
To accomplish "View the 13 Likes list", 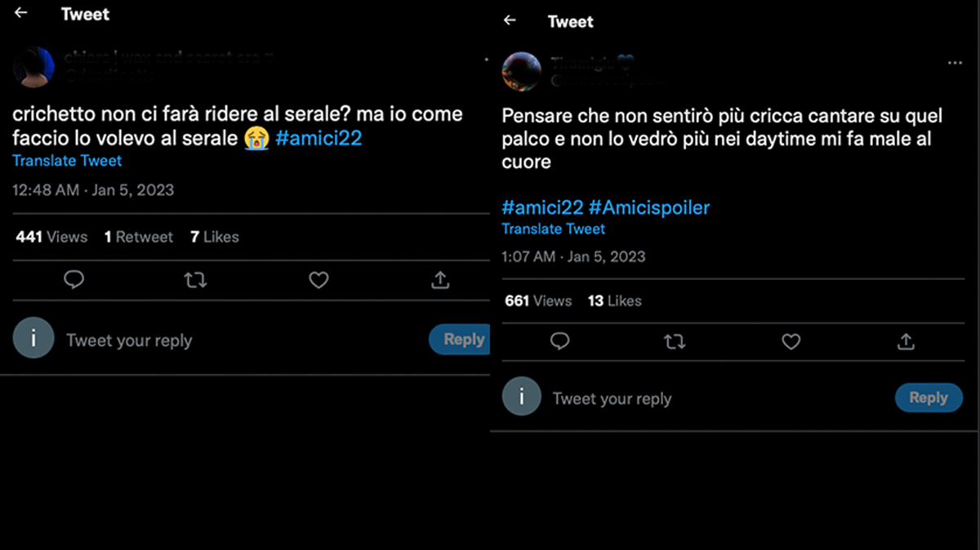I will click(614, 301).
